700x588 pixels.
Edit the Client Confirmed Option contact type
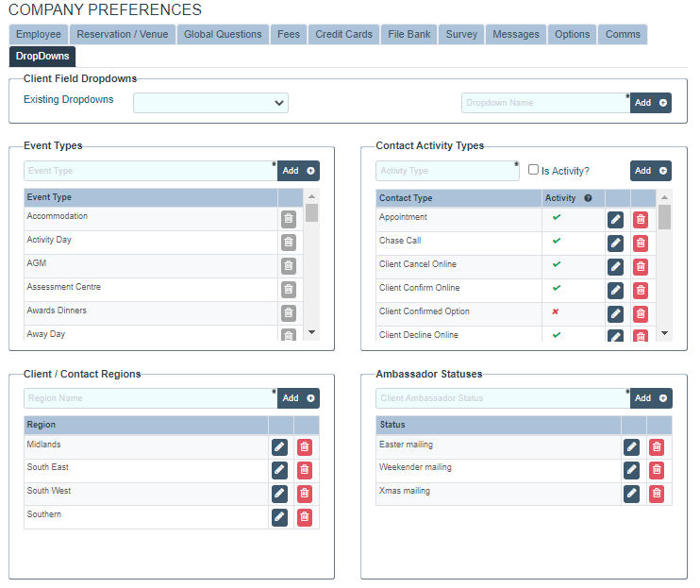click(615, 314)
